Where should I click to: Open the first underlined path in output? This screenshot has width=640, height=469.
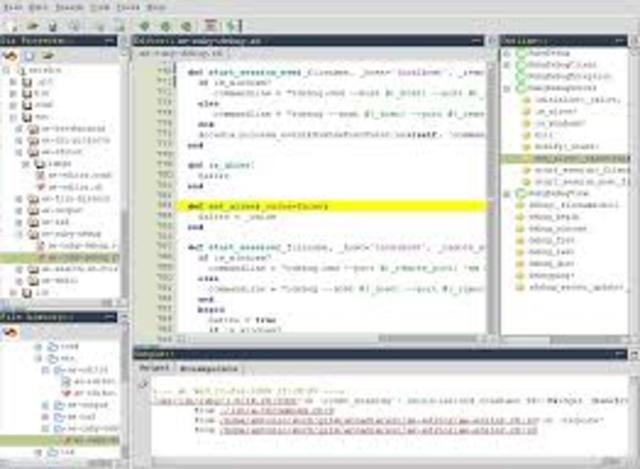[x=224, y=401]
